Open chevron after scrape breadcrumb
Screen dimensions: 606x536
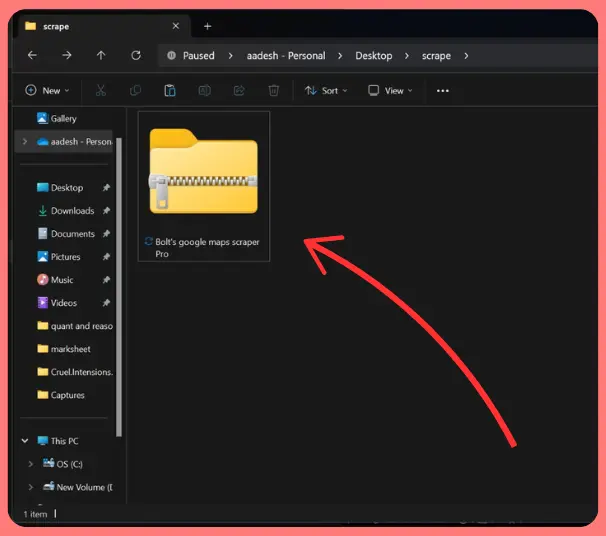[x=466, y=56]
